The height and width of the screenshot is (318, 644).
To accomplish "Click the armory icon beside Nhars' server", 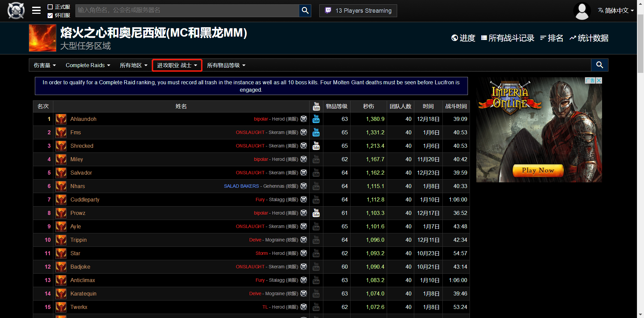I will point(304,186).
